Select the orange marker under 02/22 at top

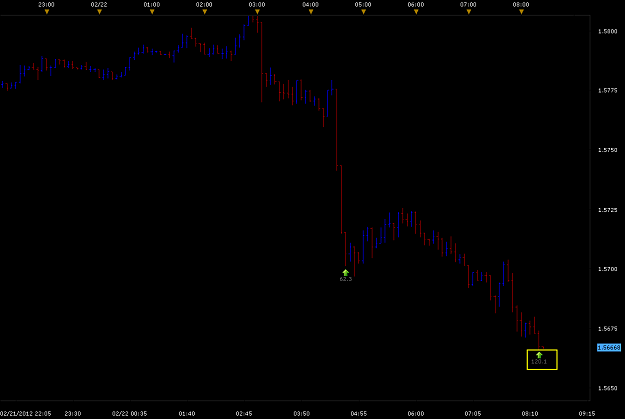pyautogui.click(x=99, y=12)
